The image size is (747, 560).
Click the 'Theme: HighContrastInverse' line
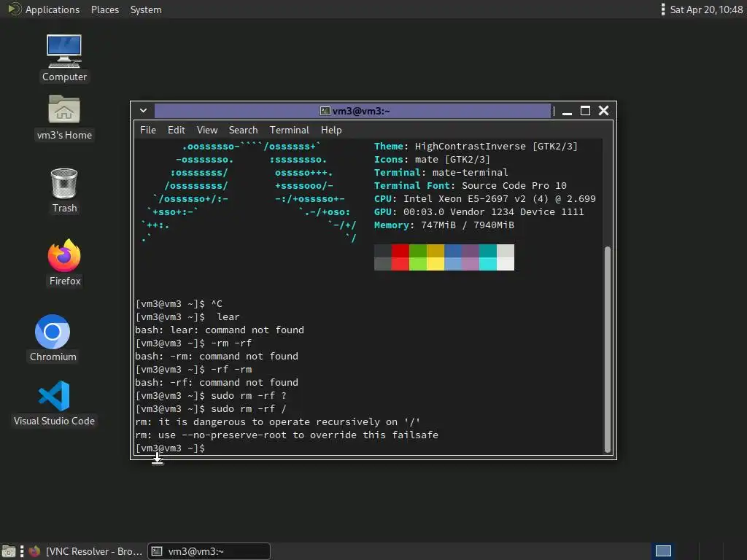(x=476, y=146)
